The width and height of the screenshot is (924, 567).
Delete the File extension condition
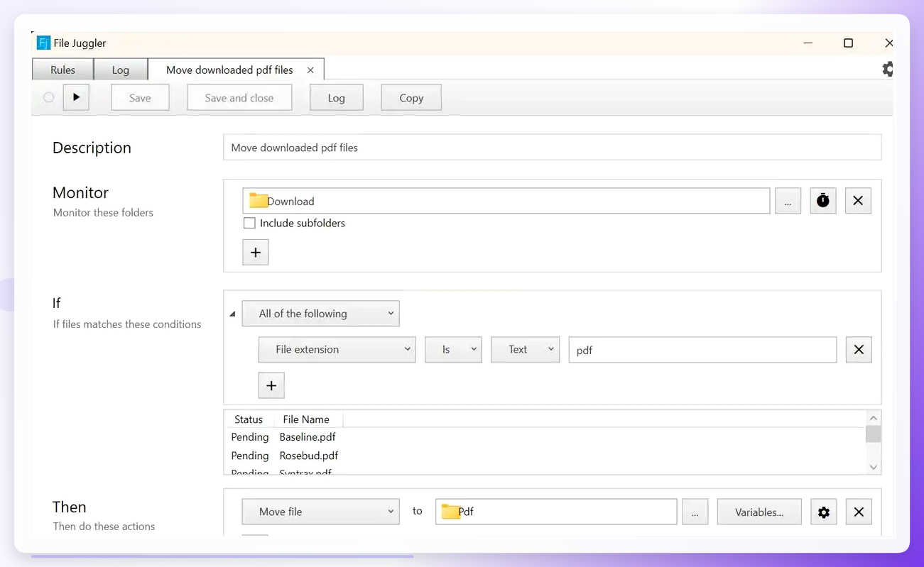click(x=859, y=349)
